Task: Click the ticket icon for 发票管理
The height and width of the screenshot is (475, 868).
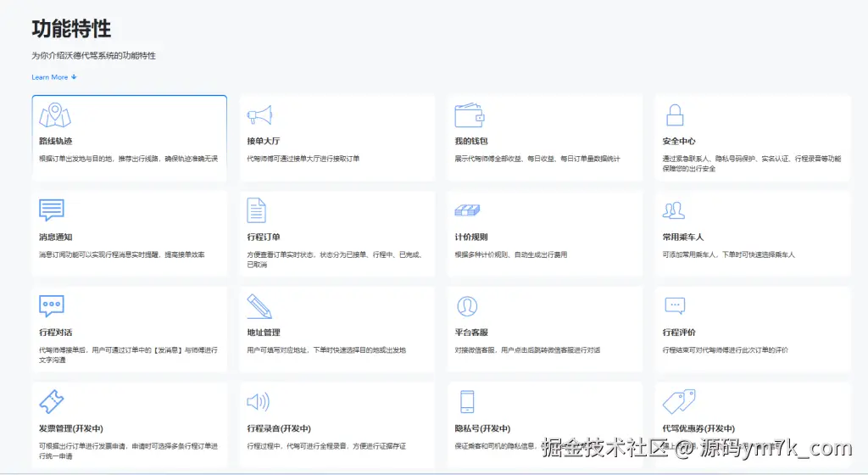Action: (52, 401)
